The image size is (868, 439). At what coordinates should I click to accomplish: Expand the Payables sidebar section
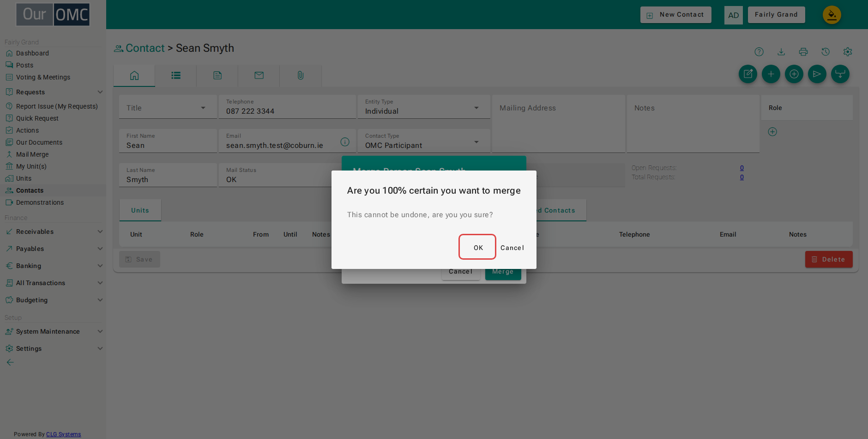(x=53, y=249)
